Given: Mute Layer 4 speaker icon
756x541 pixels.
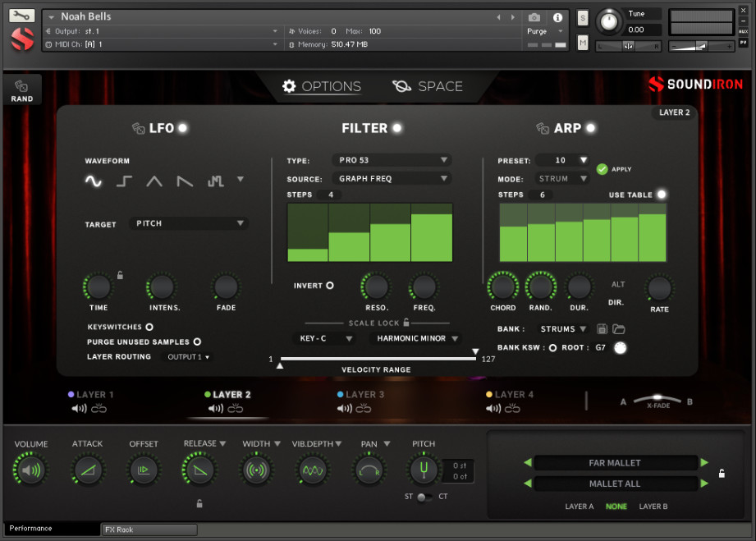Looking at the screenshot, I should point(493,409).
